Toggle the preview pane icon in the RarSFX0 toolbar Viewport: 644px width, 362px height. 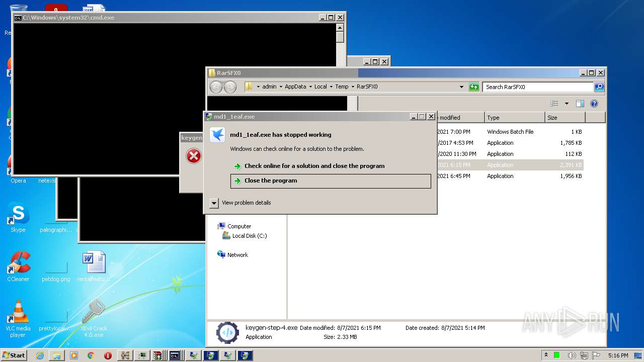click(x=580, y=104)
